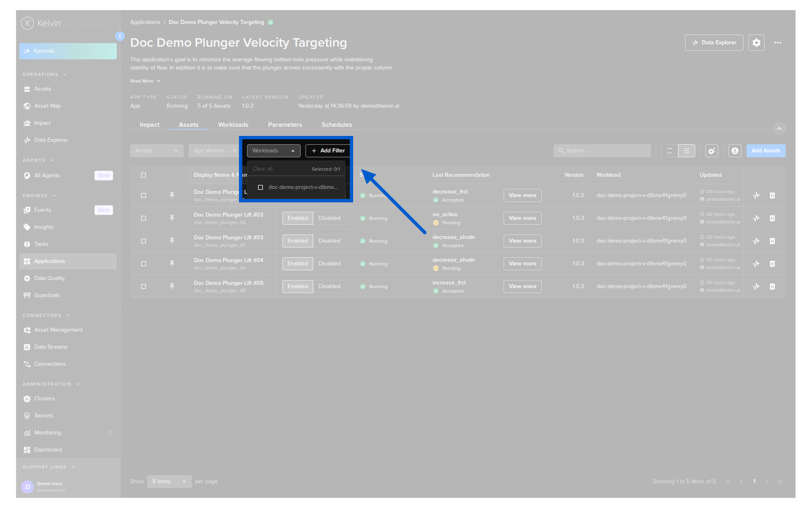Viewport: 812px width, 508px height.
Task: Collapse the header panel with the up chevron
Action: pos(779,128)
